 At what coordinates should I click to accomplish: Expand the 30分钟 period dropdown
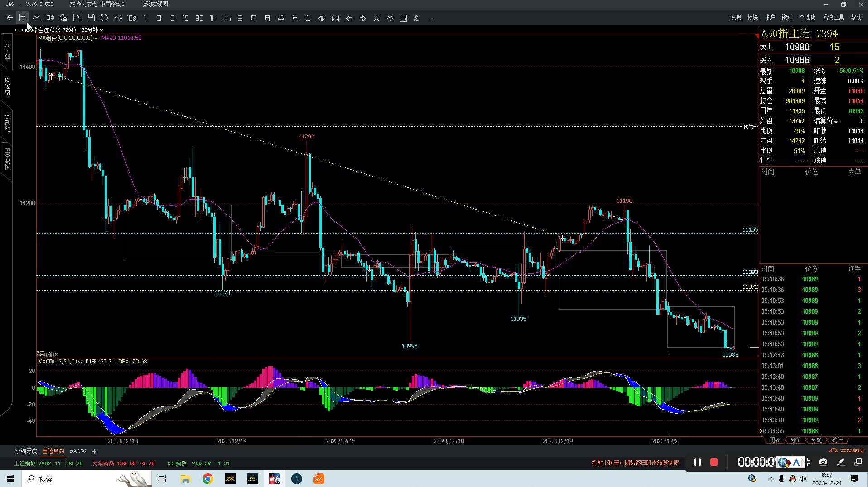pos(93,30)
